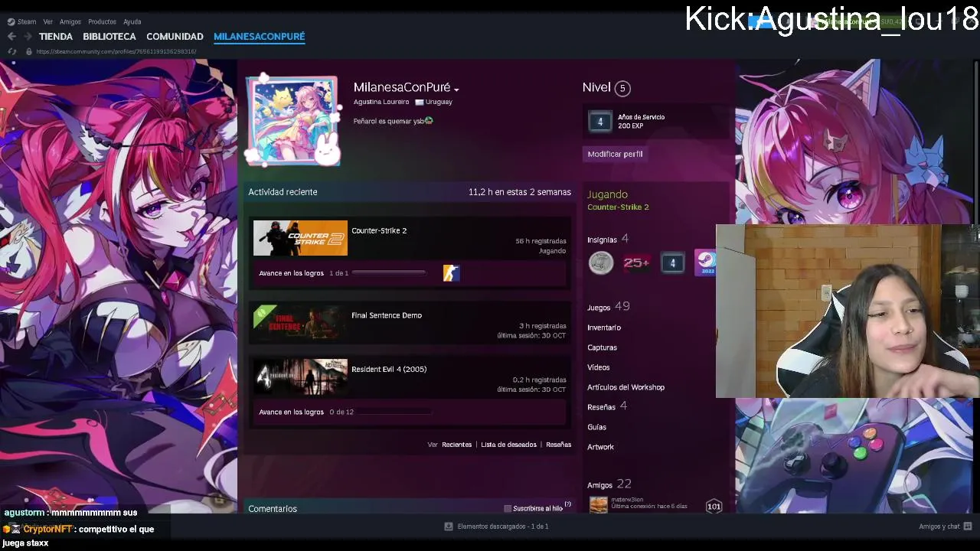Open Amigos y chat icon

968,527
